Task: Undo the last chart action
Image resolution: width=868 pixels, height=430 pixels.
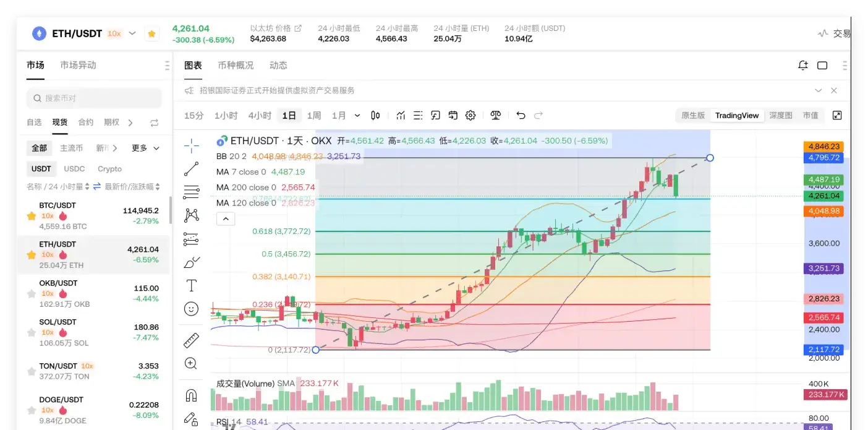Action: tap(521, 115)
